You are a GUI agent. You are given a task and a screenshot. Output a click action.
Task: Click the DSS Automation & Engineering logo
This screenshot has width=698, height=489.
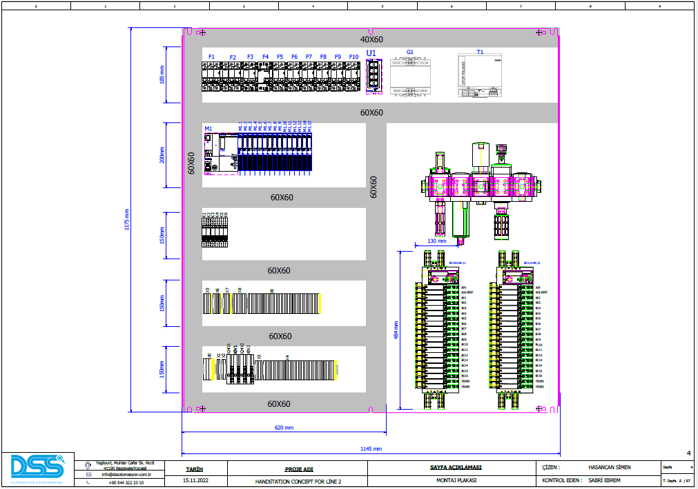click(38, 469)
